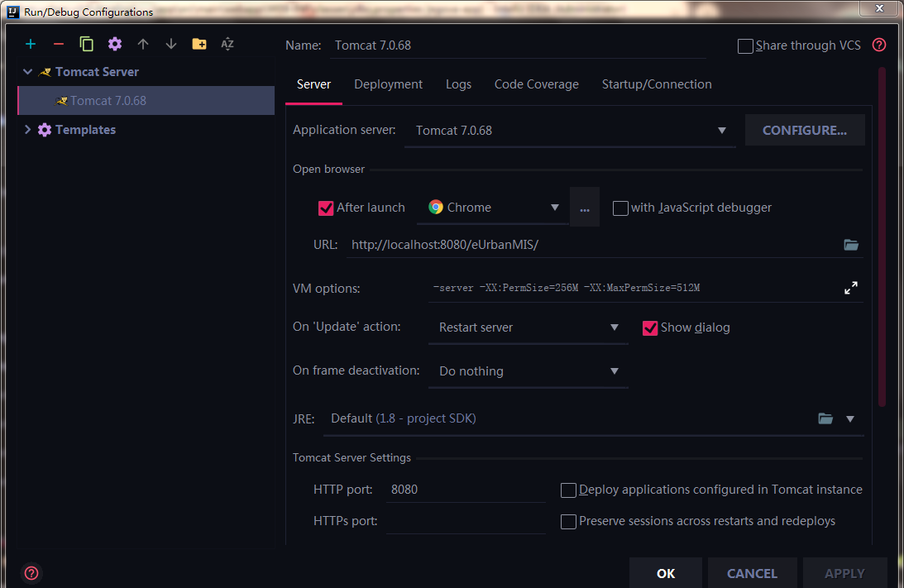Browse for JRE path folder icon
Viewport: 904px width, 588px height.
825,418
